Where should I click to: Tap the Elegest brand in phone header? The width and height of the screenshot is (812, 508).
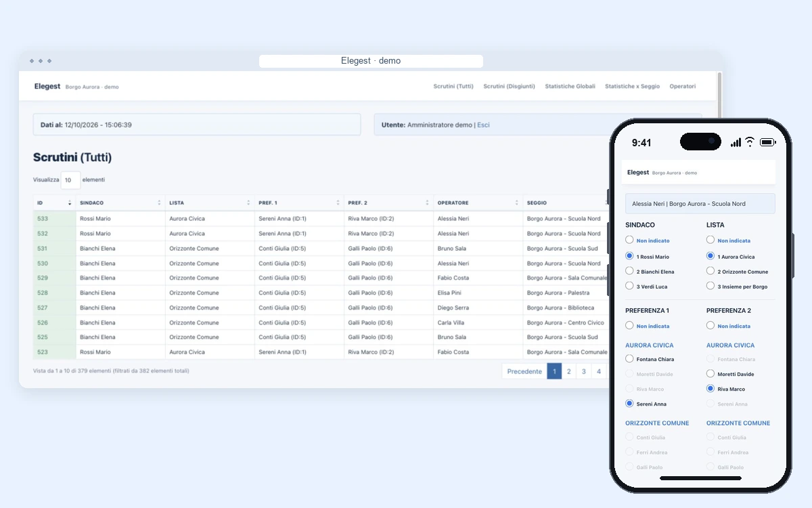(638, 173)
